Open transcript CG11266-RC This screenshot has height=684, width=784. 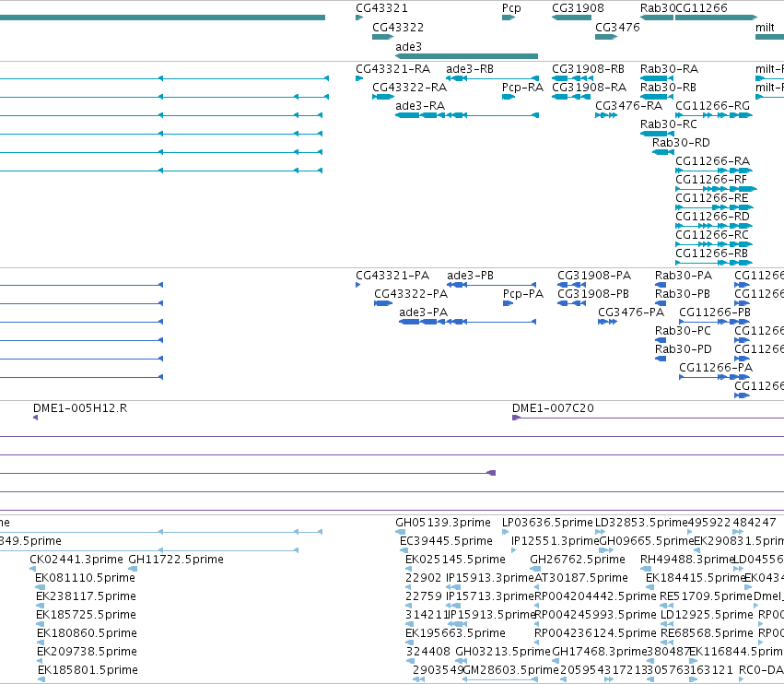714,244
